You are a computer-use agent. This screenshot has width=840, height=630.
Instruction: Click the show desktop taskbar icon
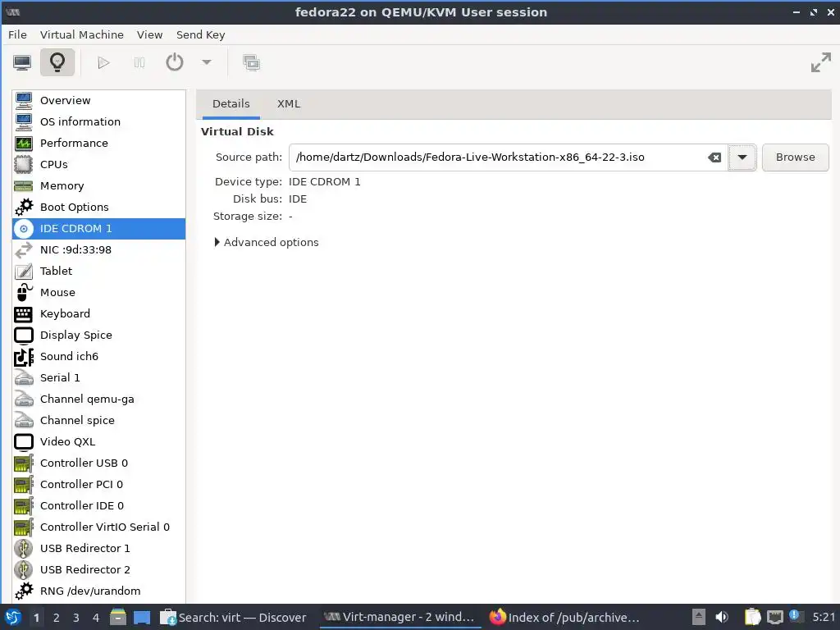[x=142, y=618]
